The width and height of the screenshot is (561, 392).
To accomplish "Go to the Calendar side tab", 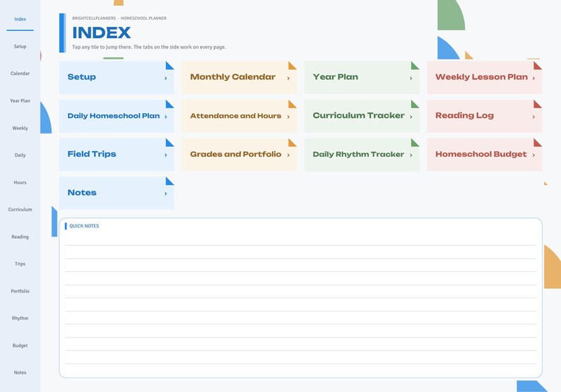I will tap(20, 73).
